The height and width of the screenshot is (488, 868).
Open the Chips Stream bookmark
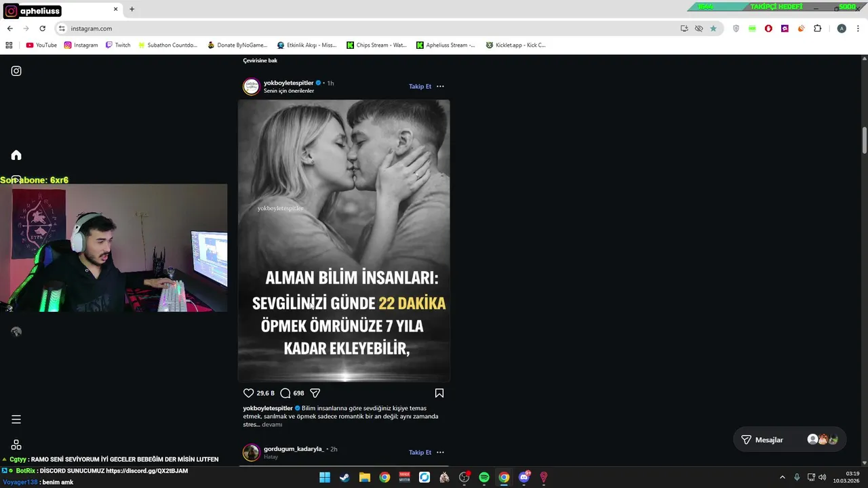(x=376, y=45)
